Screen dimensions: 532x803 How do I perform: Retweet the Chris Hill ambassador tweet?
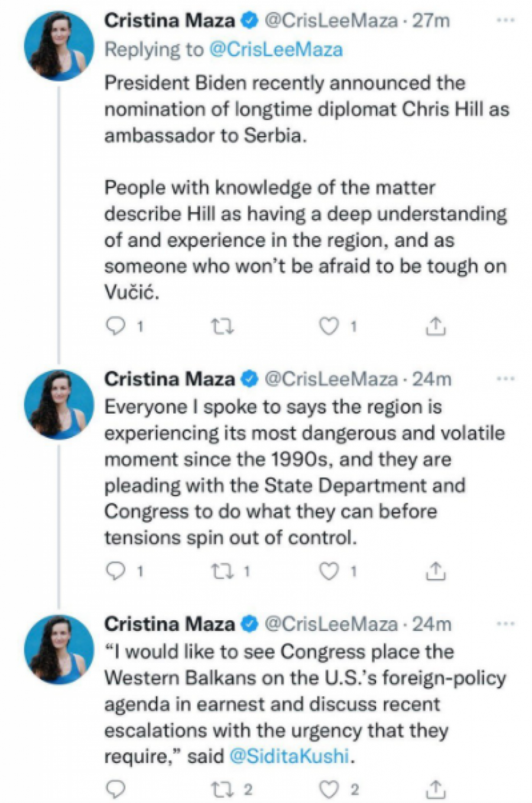coord(223,325)
